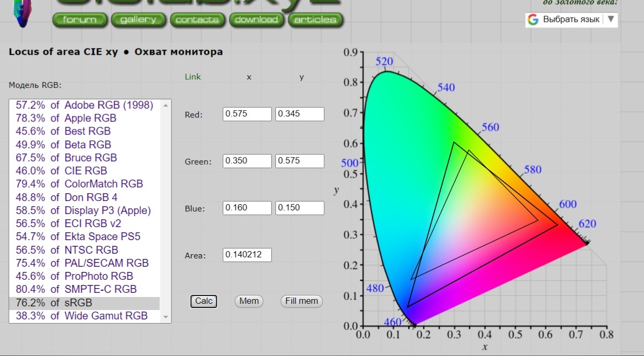Focus the Green x field 0.350
The width and height of the screenshot is (644, 356).
(x=247, y=161)
